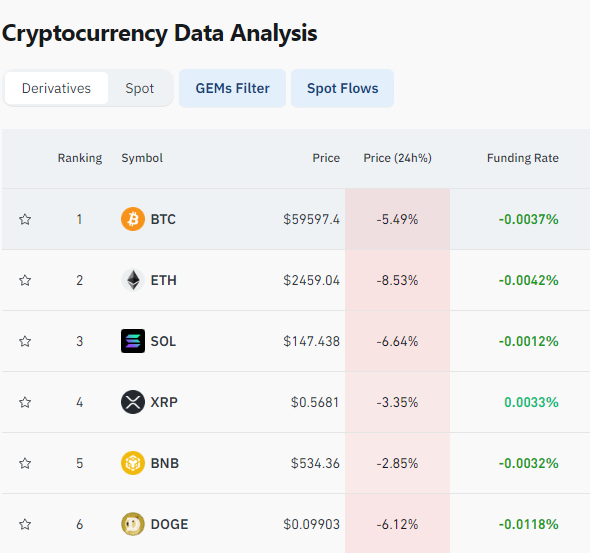The image size is (590, 553).
Task: Add DOGE to favorites via star
Action: (25, 524)
